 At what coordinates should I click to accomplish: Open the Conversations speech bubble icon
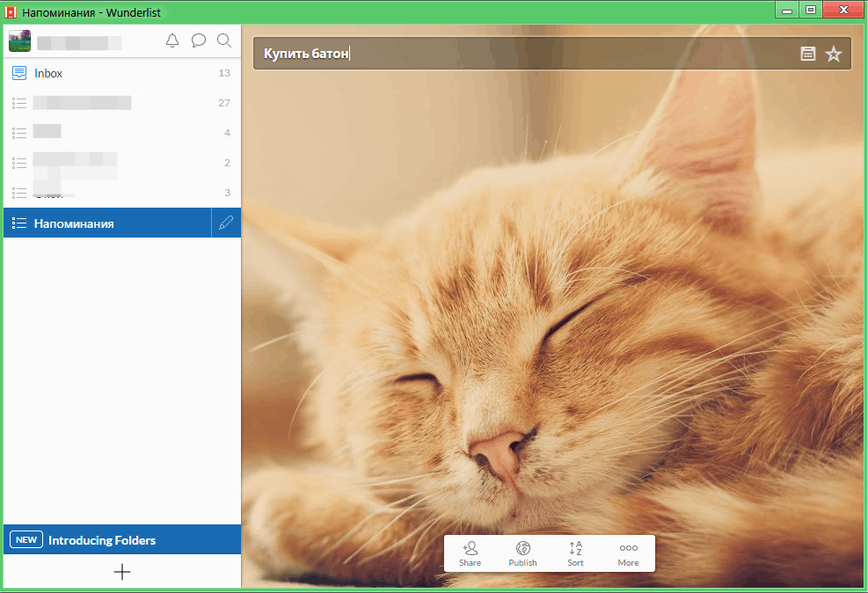[199, 40]
